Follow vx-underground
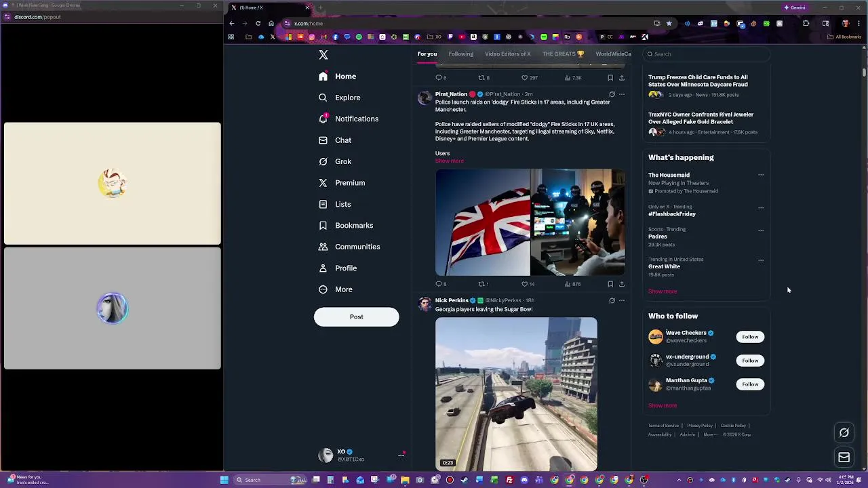 pyautogui.click(x=750, y=361)
